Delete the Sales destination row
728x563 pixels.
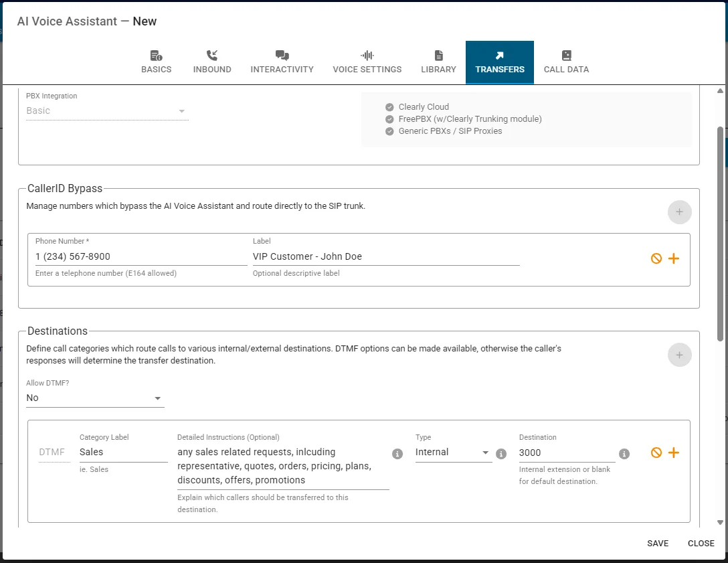click(656, 453)
